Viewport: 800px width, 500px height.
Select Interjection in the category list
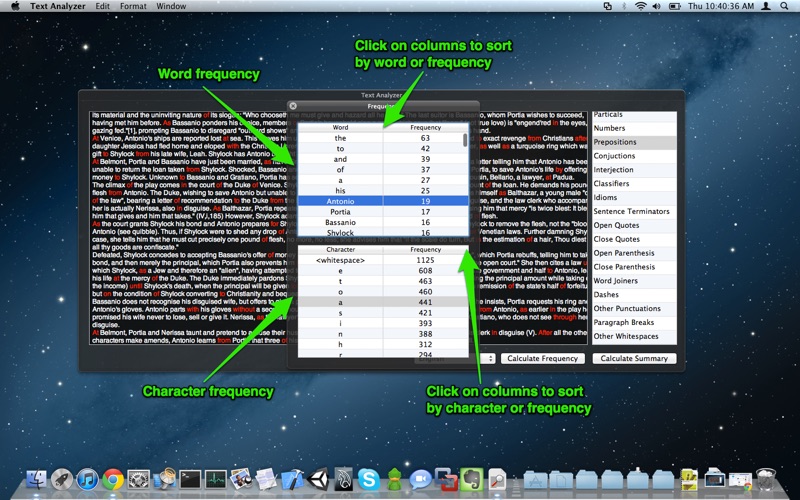(634, 169)
